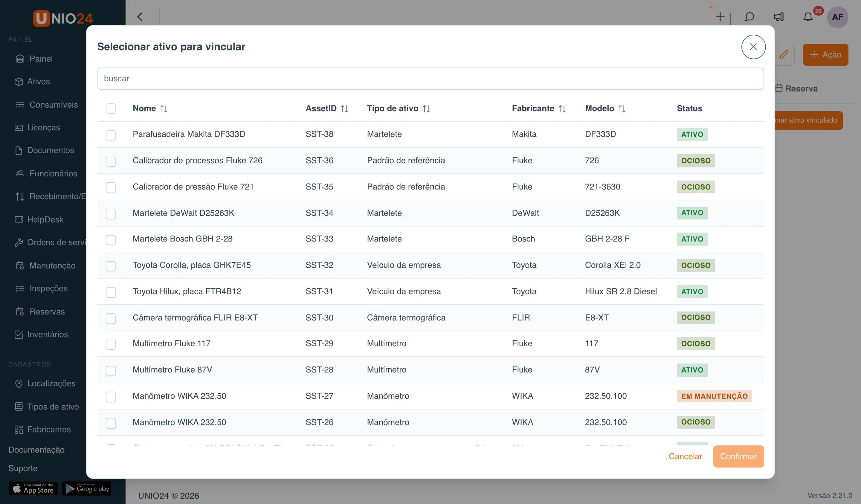Screen dimensions: 861x504
Task: Click the plus quick-add icon in header
Action: click(x=720, y=17)
